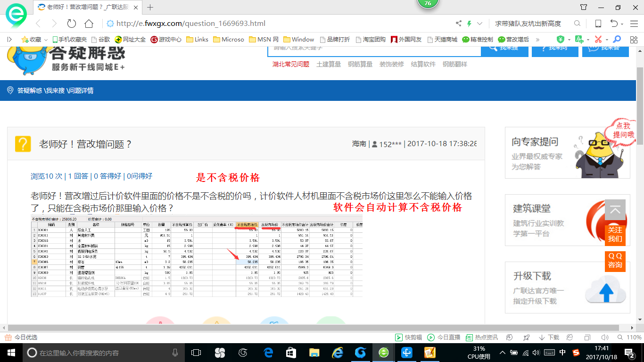The width and height of the screenshot is (644, 362).
Task: Click the 答疑解惑 breadcrumb link
Action: click(x=30, y=90)
